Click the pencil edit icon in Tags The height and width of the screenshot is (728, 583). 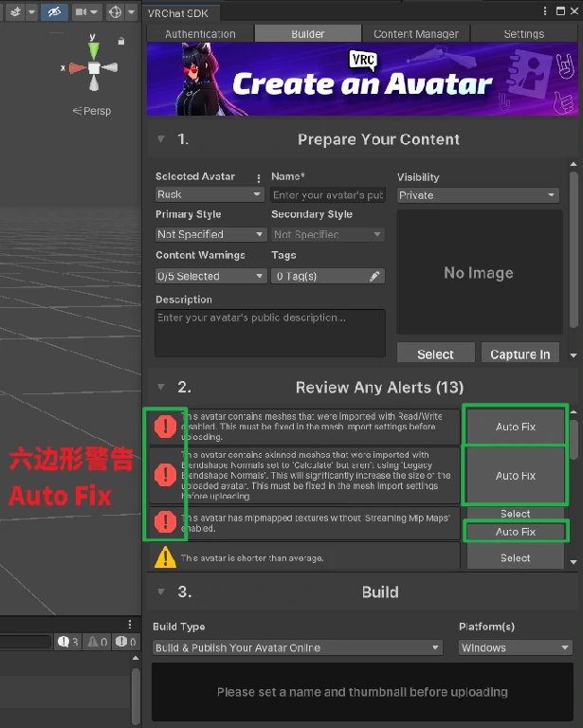[x=375, y=276]
